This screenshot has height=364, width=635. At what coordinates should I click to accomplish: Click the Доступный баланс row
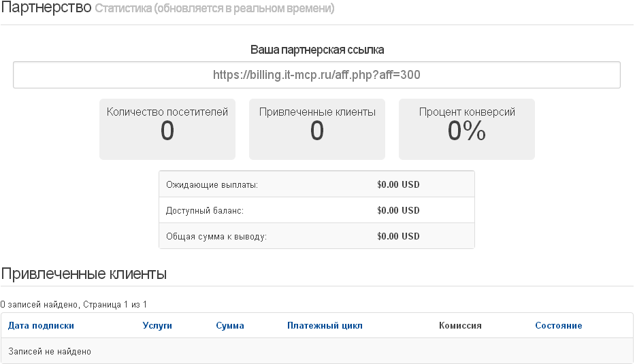pyautogui.click(x=316, y=210)
